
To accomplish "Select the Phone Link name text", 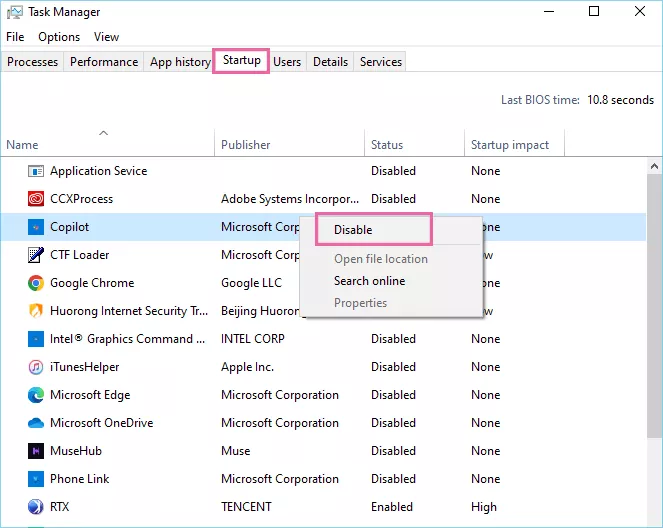I will [79, 479].
